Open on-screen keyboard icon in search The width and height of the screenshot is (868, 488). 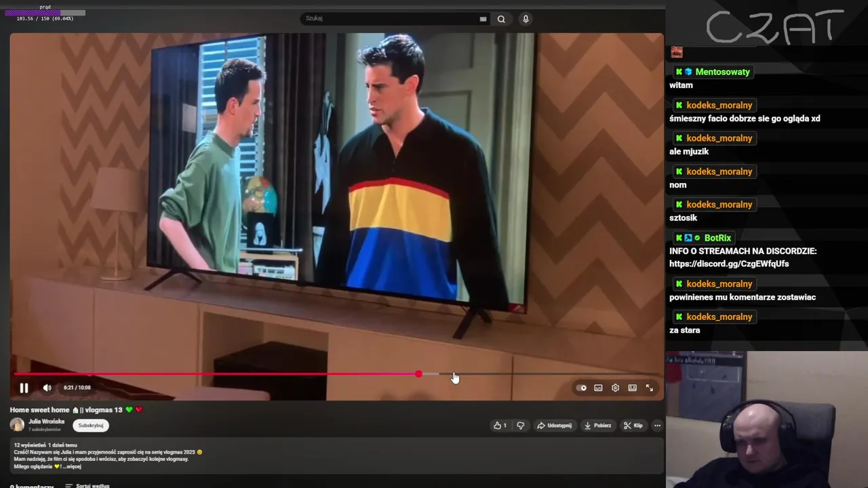pos(483,19)
